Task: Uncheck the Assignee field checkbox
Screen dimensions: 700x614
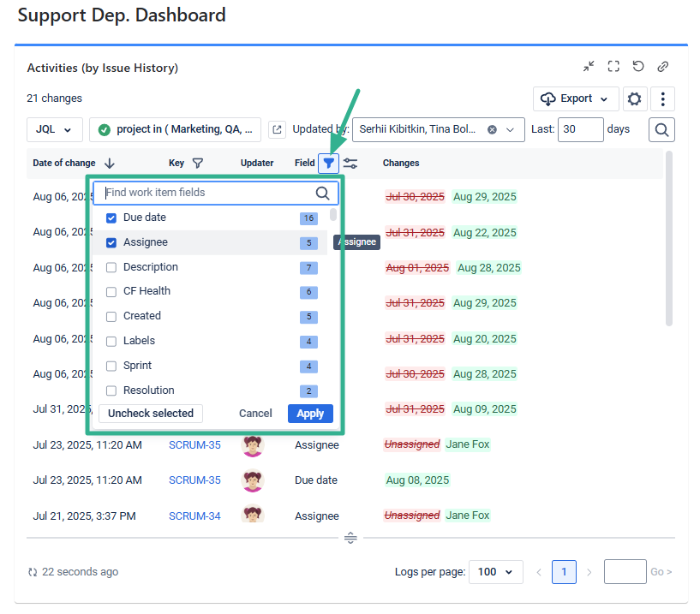Action: click(x=111, y=243)
